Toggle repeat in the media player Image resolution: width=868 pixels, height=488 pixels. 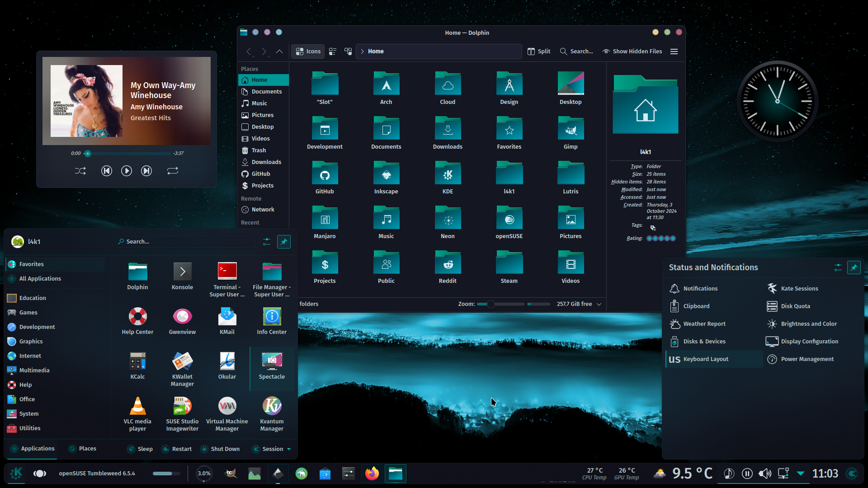(x=173, y=171)
